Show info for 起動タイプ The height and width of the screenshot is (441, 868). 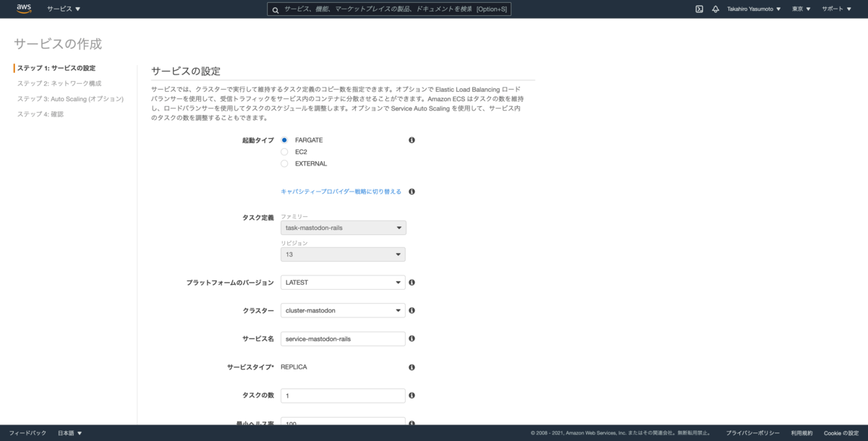click(412, 140)
